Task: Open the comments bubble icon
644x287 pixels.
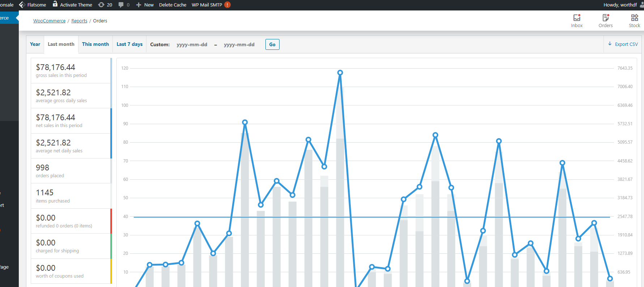Action: point(121,5)
